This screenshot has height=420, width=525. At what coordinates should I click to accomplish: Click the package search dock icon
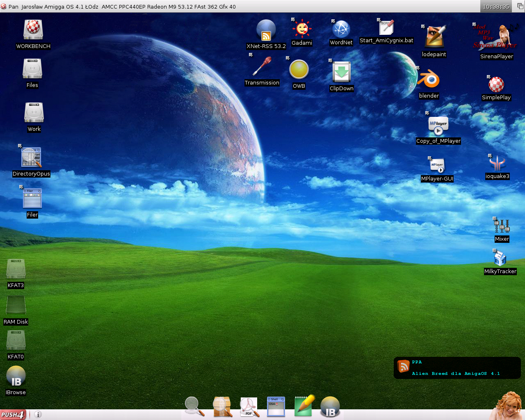pos(223,406)
